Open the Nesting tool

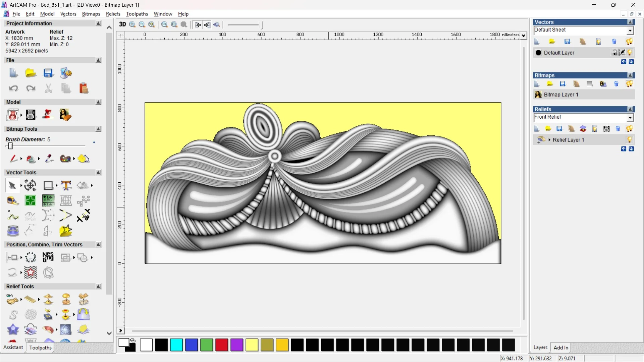[x=48, y=257]
